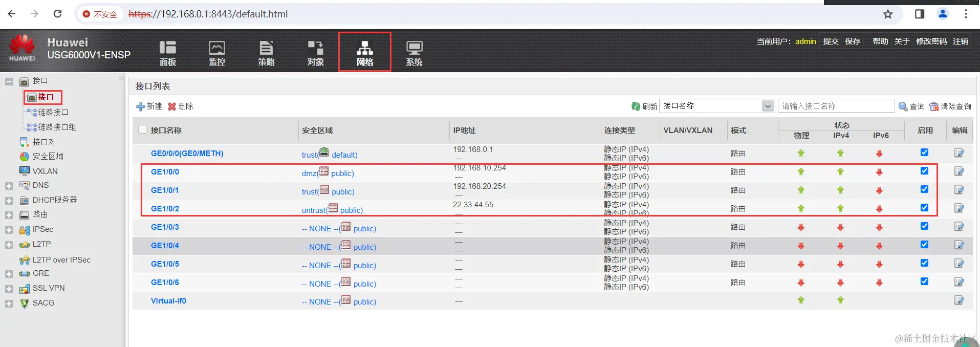Screen dimensions: 980x347
Task: Click the 查询 search button
Action: (x=911, y=106)
